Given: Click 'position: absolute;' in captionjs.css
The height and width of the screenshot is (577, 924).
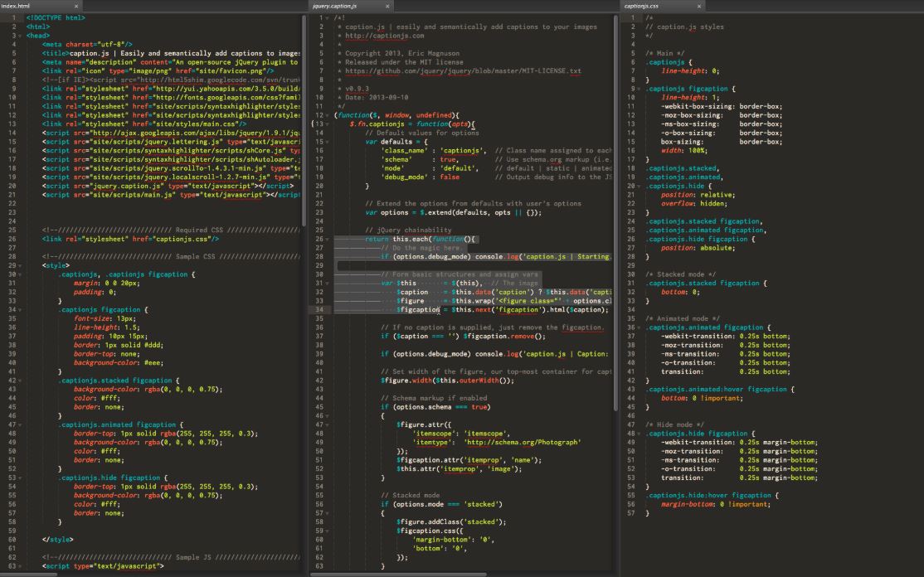Looking at the screenshot, I should tap(698, 248).
